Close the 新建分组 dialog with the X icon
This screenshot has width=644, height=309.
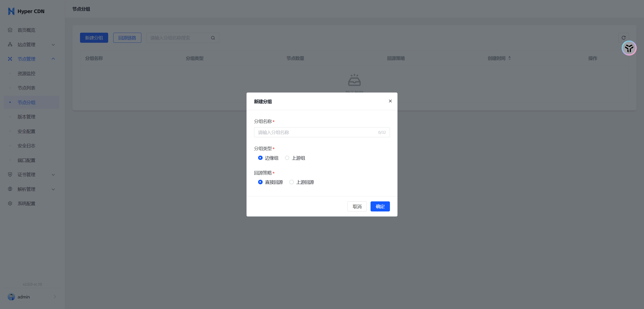point(390,101)
